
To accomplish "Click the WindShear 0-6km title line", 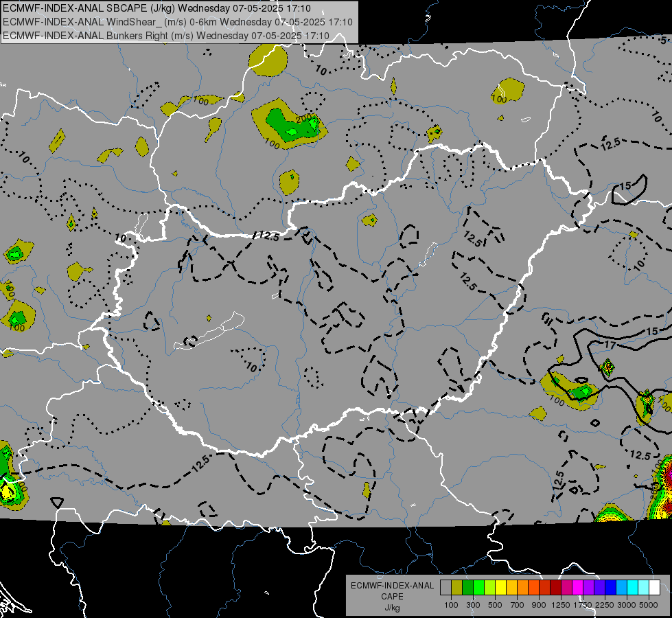I will click(x=177, y=22).
